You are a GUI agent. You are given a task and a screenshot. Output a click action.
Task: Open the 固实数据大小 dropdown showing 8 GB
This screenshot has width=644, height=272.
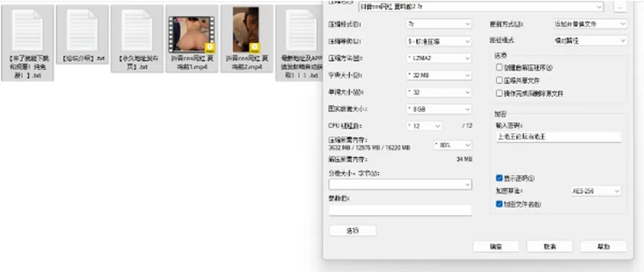439,109
